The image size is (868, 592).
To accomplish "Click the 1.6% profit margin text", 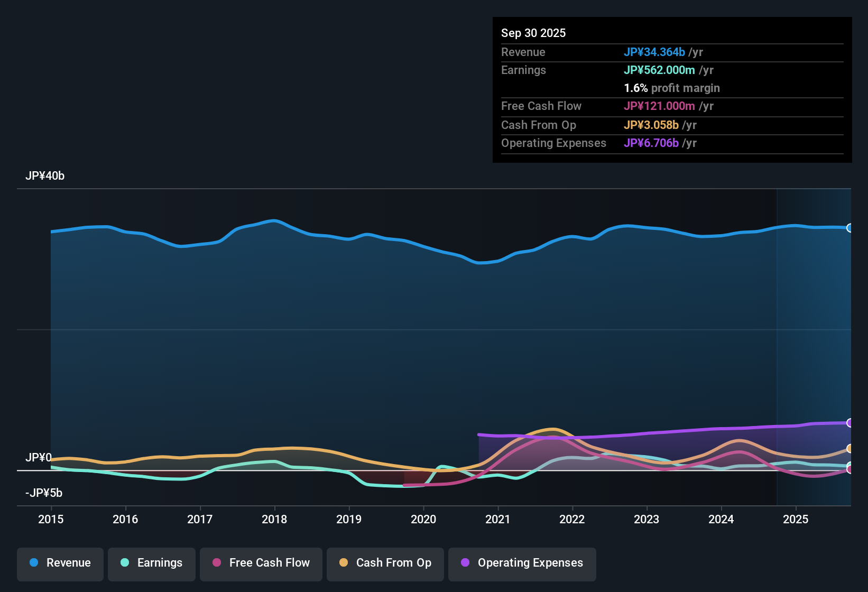I will click(672, 88).
